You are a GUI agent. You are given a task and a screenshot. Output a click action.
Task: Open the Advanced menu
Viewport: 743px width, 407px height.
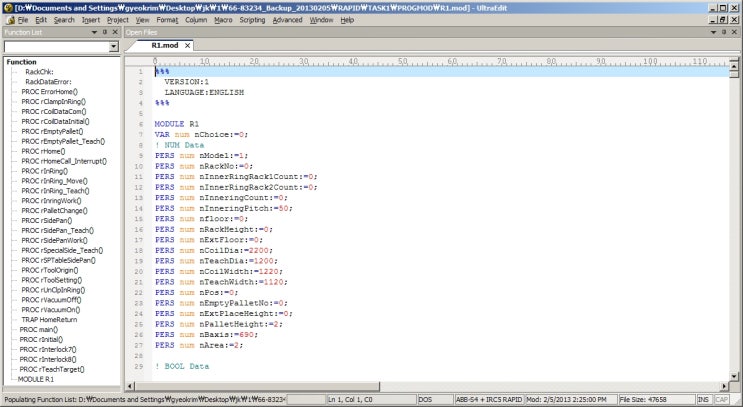pos(287,20)
